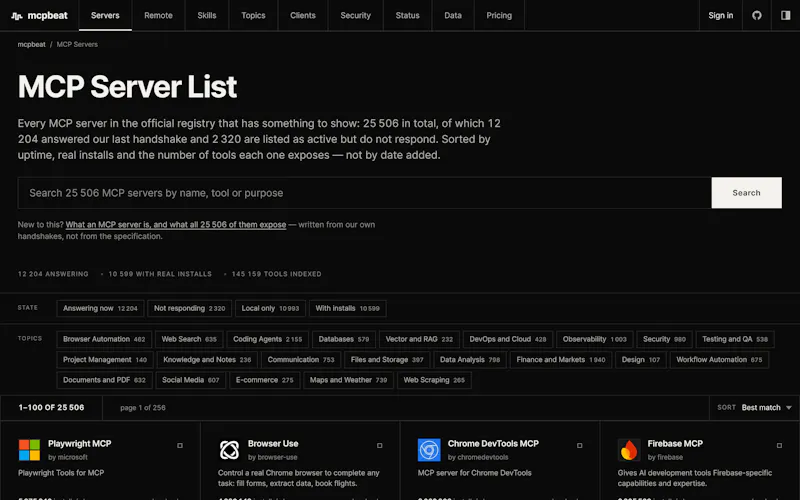This screenshot has width=800, height=500.
Task: Select the Project Management topic
Action: click(x=105, y=360)
